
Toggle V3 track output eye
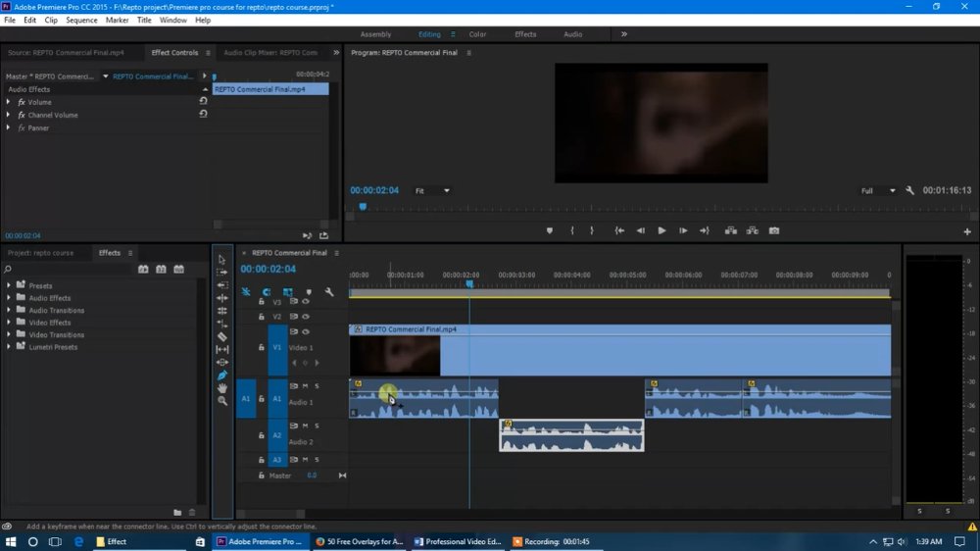click(306, 301)
